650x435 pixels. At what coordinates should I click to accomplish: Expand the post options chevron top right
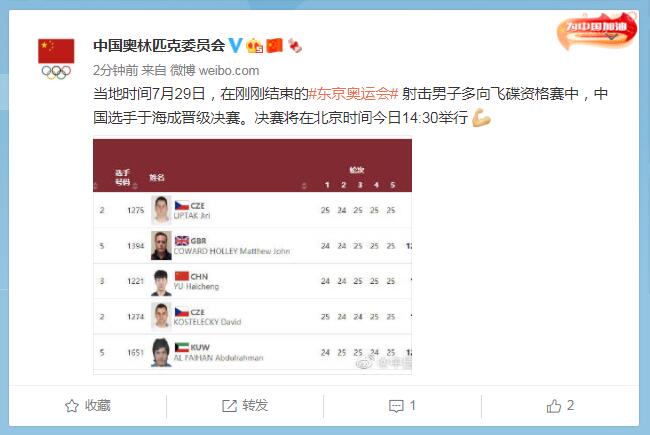613,36
